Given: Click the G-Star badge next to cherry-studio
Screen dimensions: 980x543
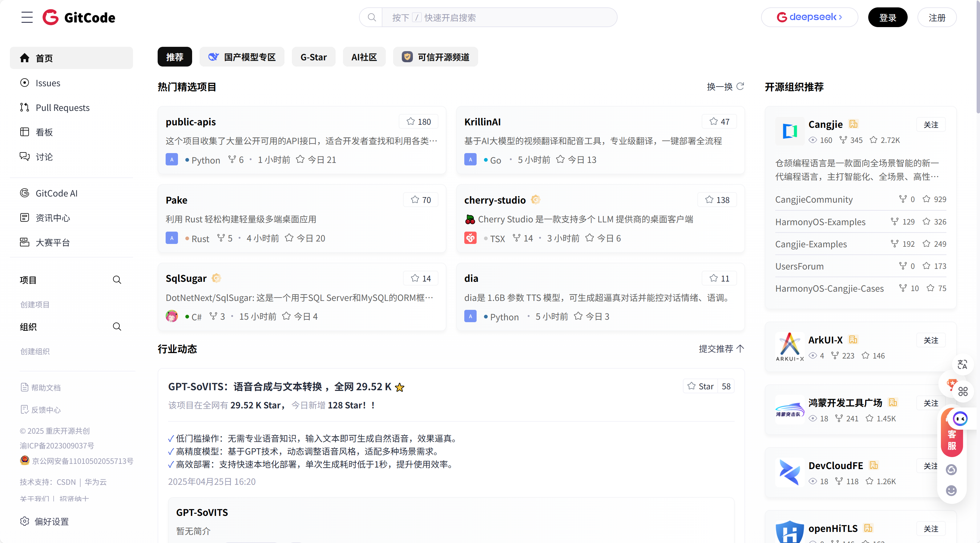Looking at the screenshot, I should coord(535,199).
